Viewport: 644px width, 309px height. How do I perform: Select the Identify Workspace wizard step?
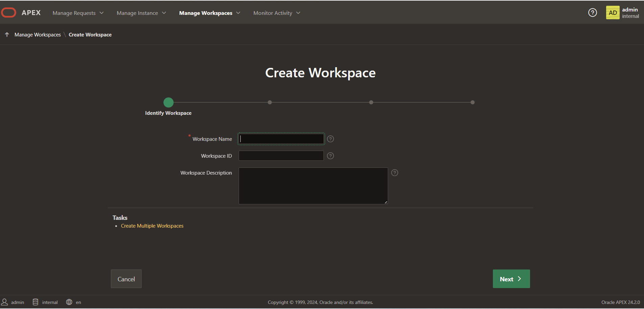pyautogui.click(x=168, y=102)
